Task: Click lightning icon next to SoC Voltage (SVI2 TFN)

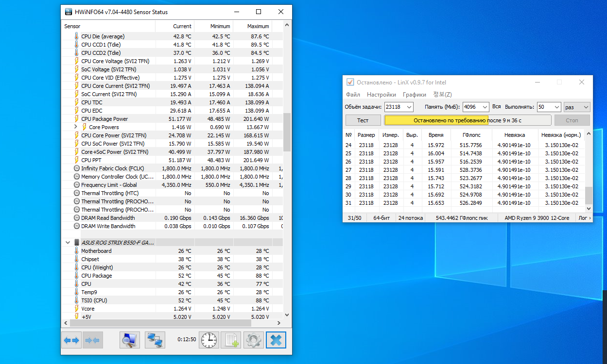Action: [x=76, y=69]
